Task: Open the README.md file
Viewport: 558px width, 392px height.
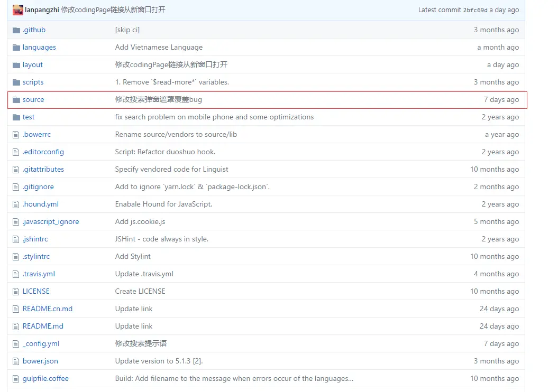Action: click(43, 326)
